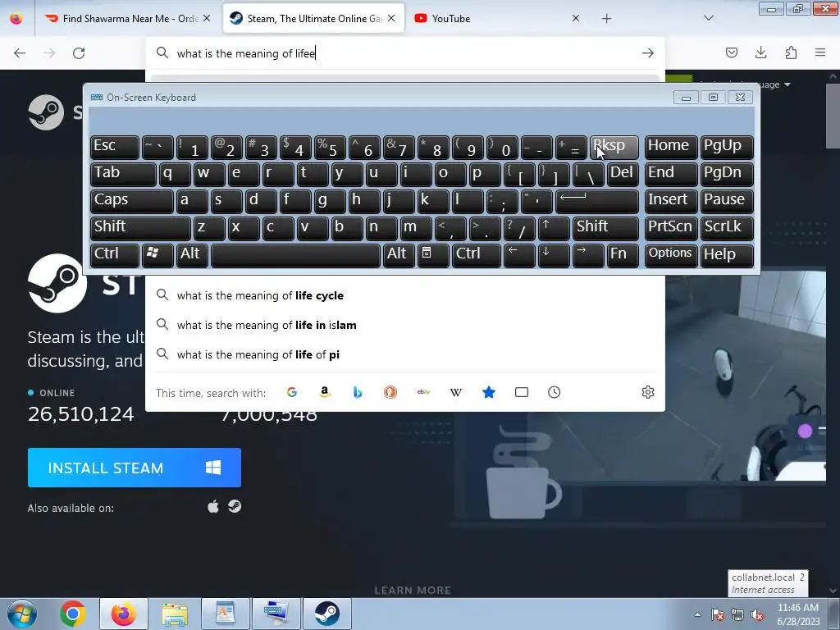Open a new browser tab

tap(606, 19)
